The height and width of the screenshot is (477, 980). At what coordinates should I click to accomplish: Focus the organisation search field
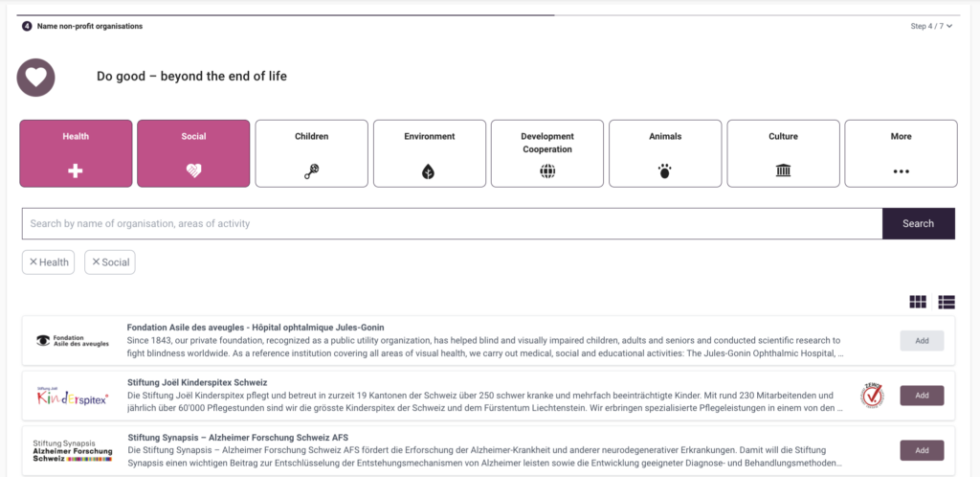[452, 223]
